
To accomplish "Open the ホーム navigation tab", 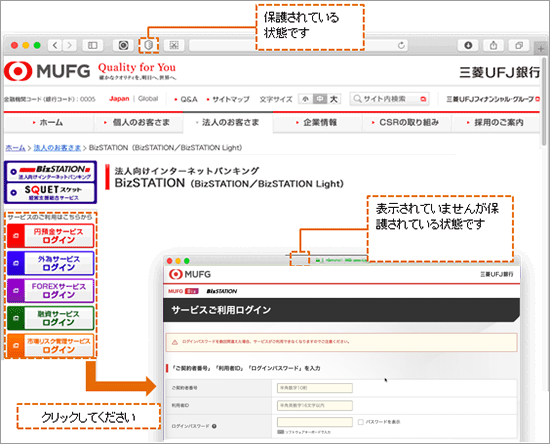I will tap(49, 122).
